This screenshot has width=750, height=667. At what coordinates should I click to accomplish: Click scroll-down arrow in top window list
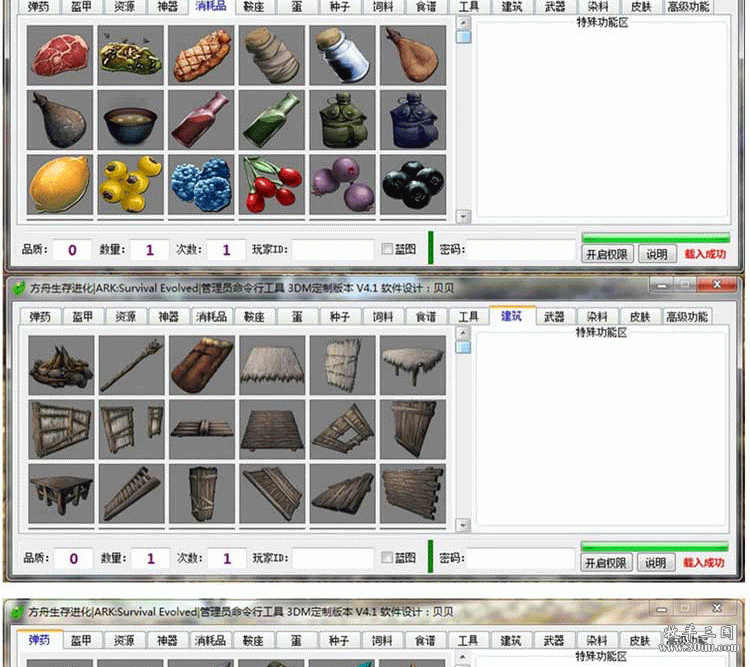(463, 217)
